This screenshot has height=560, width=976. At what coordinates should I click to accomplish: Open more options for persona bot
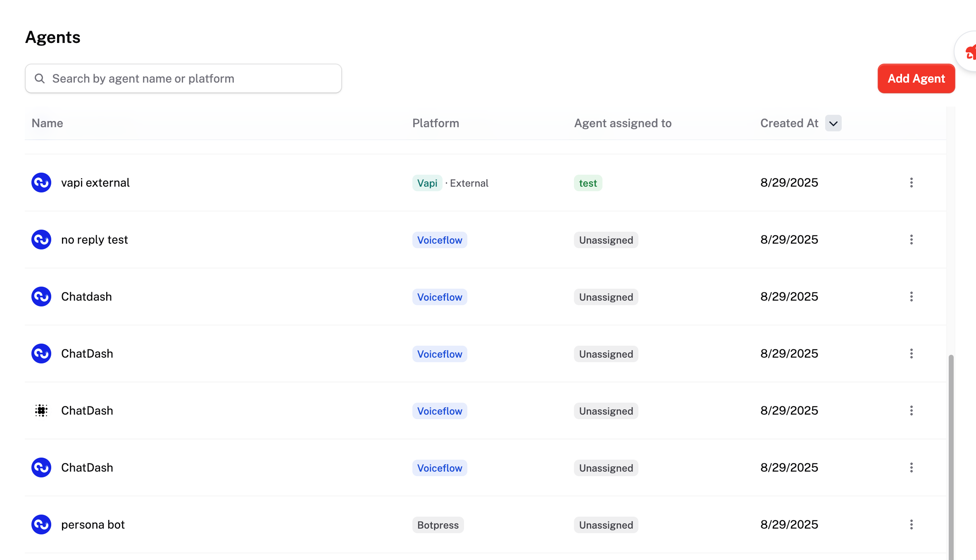[x=912, y=524]
